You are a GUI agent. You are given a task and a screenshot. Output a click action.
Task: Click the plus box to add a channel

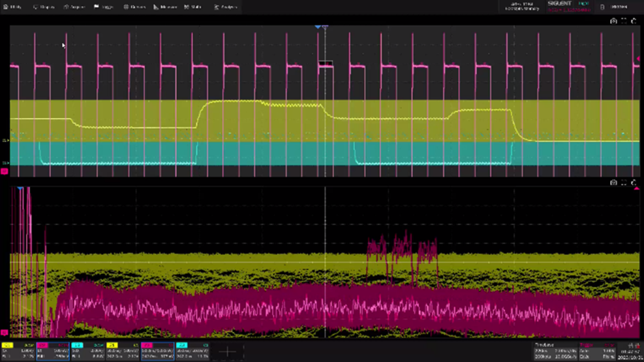pyautogui.click(x=228, y=352)
